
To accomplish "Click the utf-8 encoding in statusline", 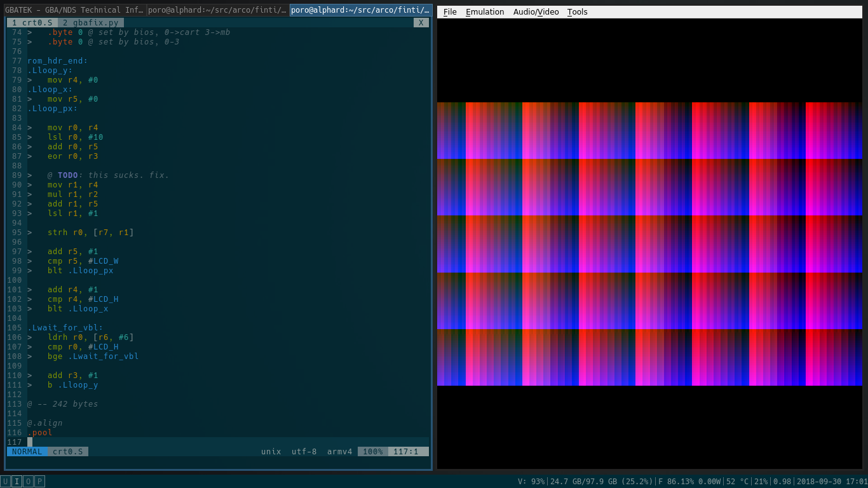I will [304, 451].
